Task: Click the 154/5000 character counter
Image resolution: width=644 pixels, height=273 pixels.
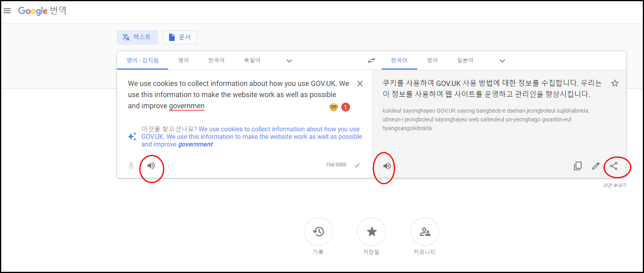Action: 336,165
